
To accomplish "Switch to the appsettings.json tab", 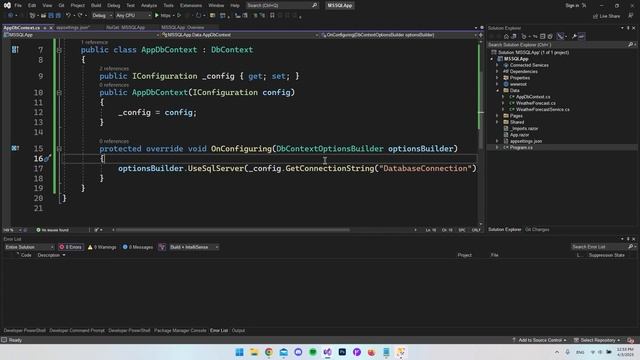I will (x=72, y=27).
